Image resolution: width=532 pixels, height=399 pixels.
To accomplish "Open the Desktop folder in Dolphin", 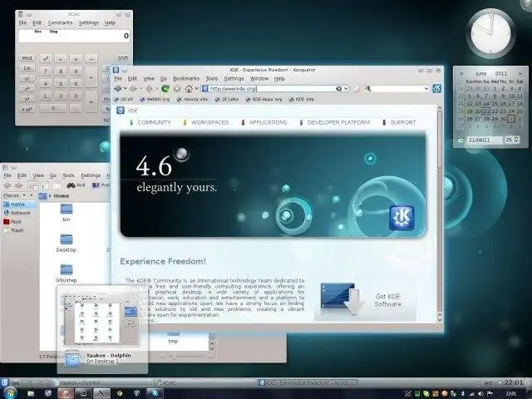I will [66, 243].
